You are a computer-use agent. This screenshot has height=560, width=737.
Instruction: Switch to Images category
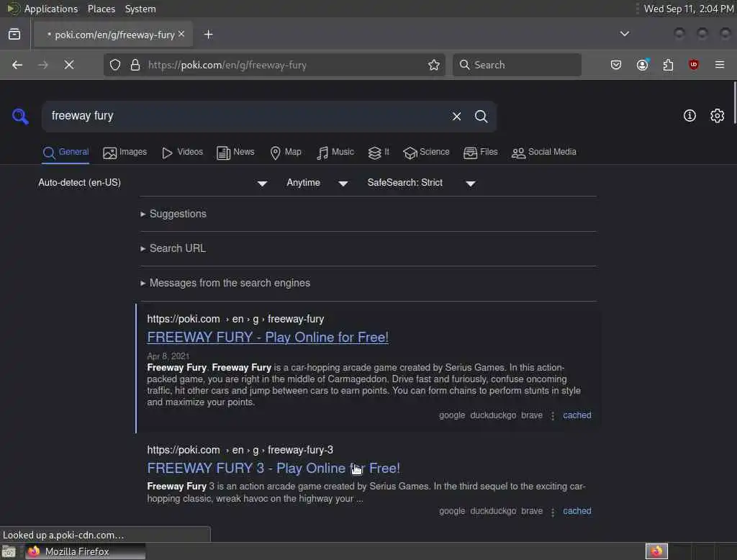(x=125, y=153)
